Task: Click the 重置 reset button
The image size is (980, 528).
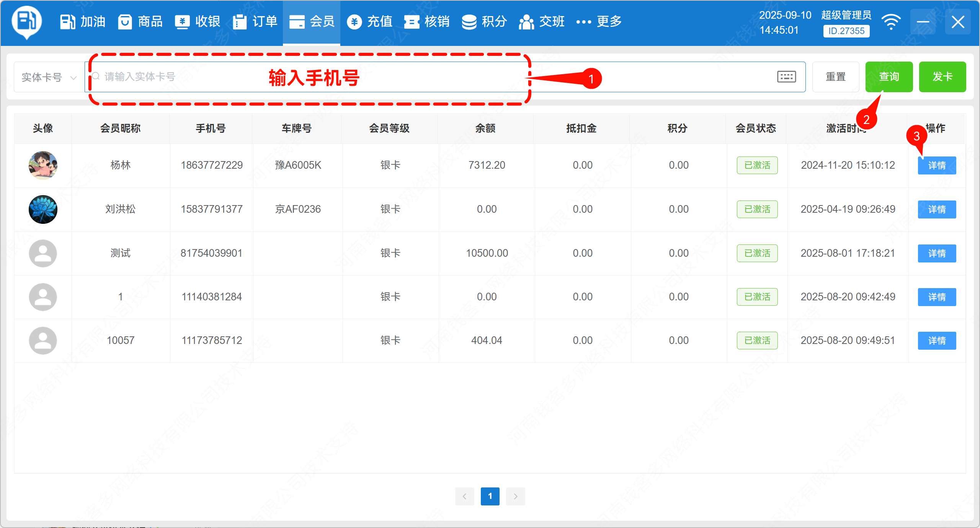Action: click(x=835, y=77)
